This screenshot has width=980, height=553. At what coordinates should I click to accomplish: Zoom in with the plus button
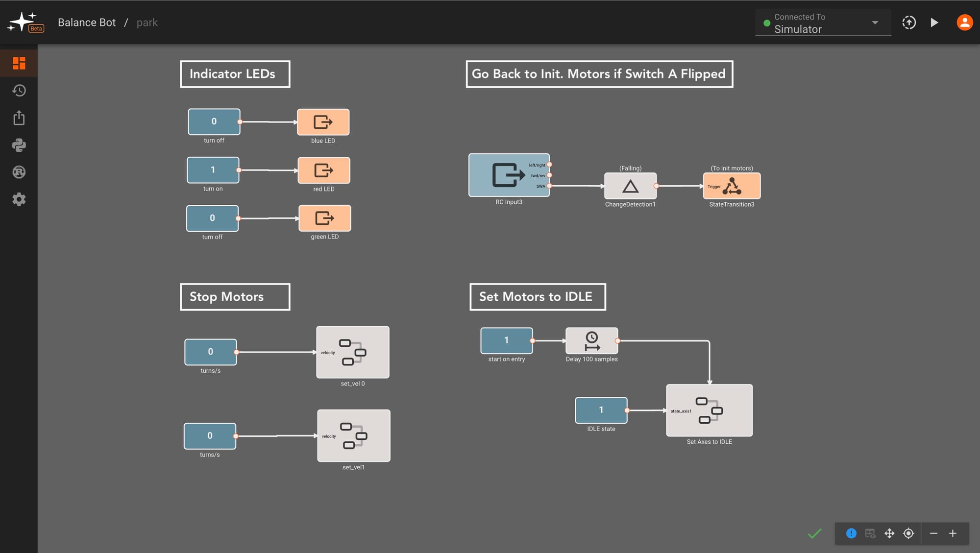(953, 533)
